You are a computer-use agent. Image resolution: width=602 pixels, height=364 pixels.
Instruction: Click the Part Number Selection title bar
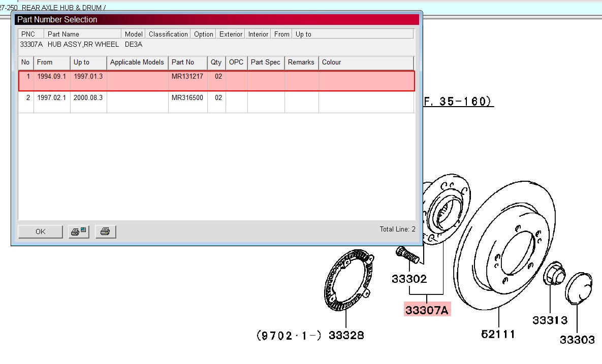click(217, 20)
